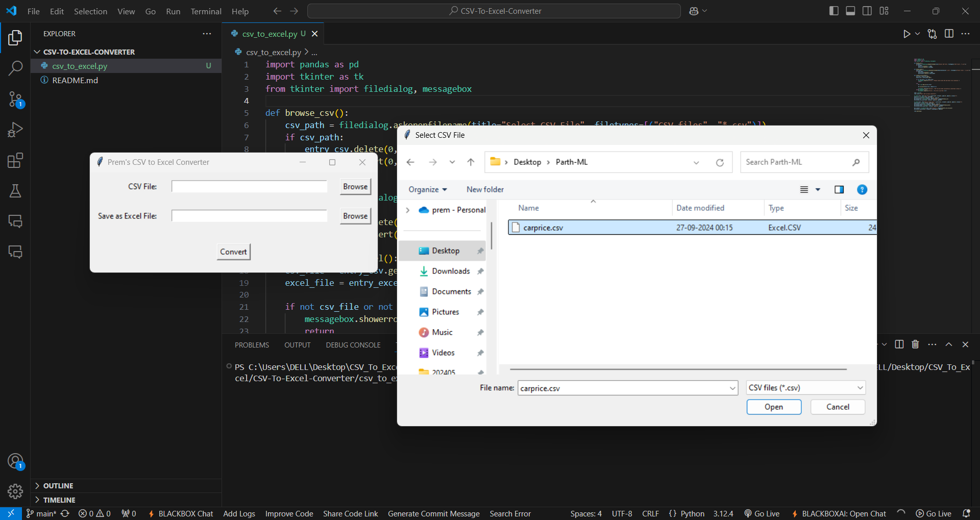This screenshot has width=980, height=520.
Task: Open view options dropdown in file dialog
Action: pos(818,190)
